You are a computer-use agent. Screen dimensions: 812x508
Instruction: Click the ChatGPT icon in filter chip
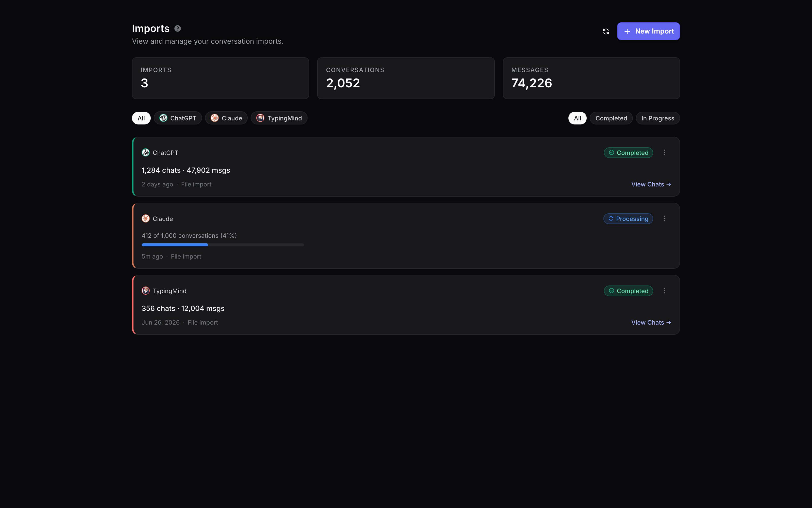click(x=163, y=118)
